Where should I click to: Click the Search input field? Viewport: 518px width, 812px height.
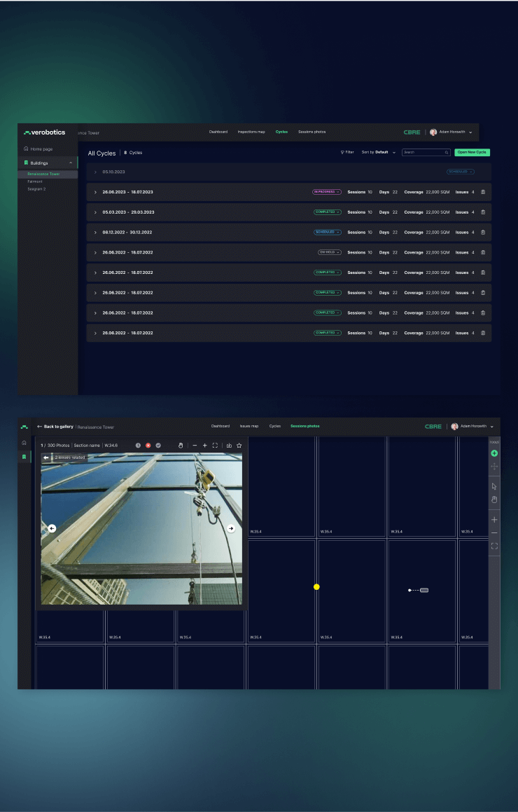point(423,152)
